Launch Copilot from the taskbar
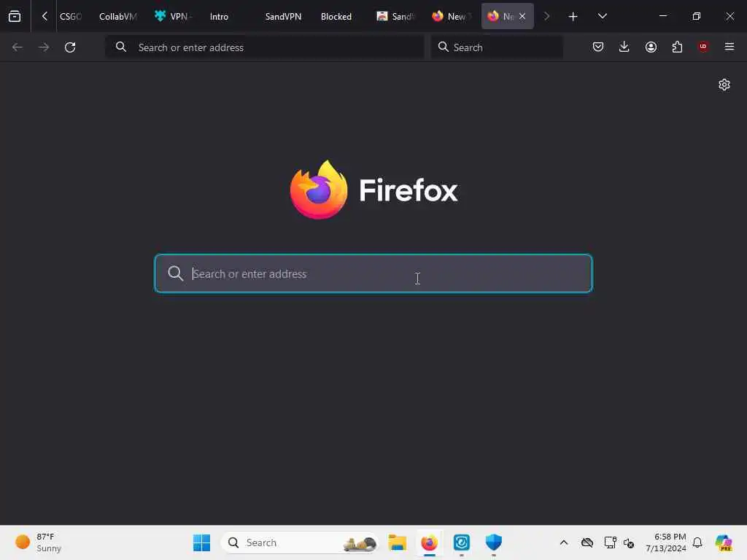This screenshot has height=560, width=747. [723, 542]
